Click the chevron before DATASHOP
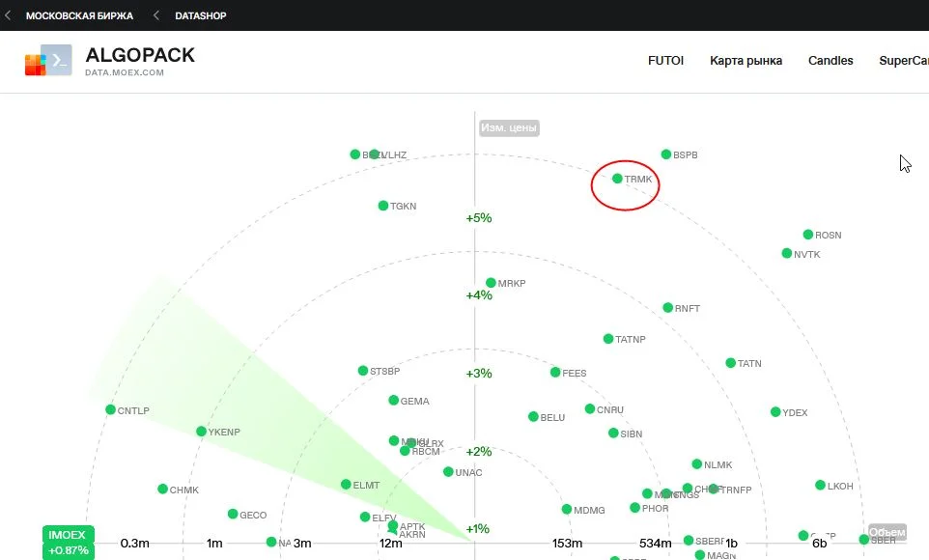929x560 pixels. tap(155, 15)
